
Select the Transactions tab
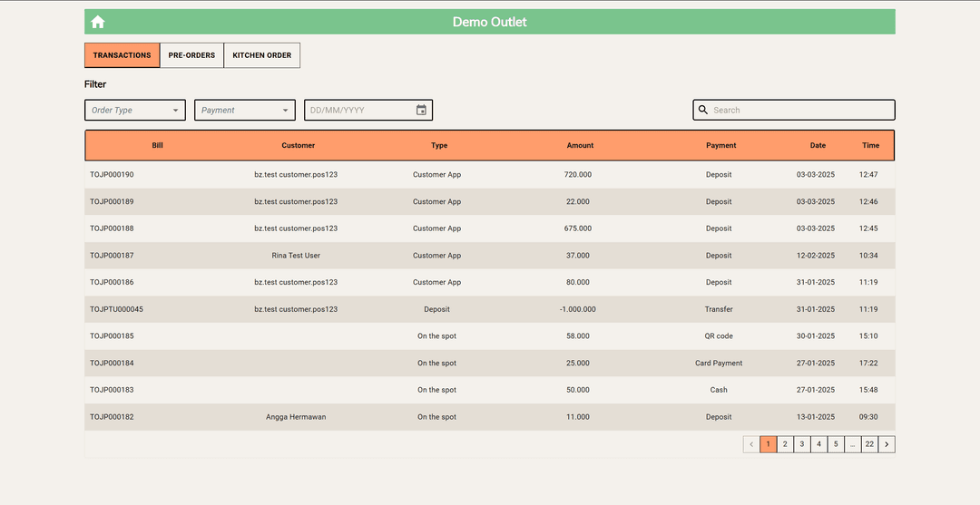[x=122, y=55]
